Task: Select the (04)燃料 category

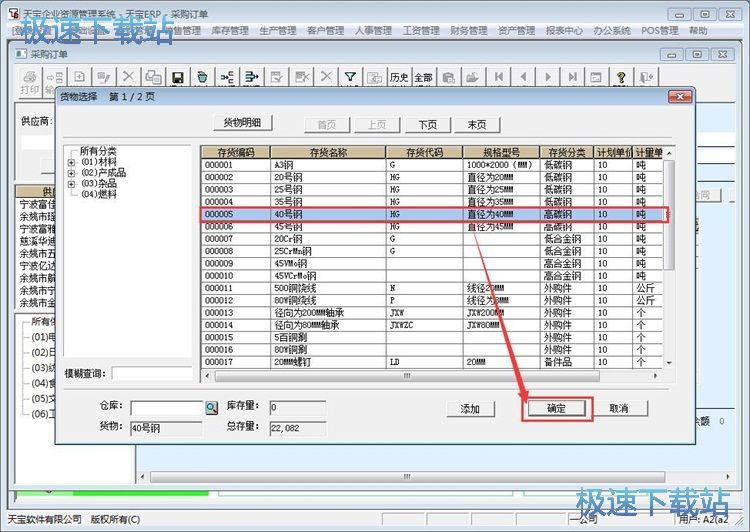Action: [x=99, y=194]
